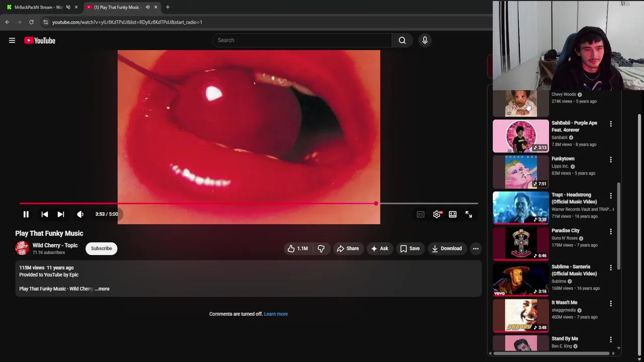The image size is (644, 362).
Task: Click Guns N' Roses channel name
Action: [565, 238]
